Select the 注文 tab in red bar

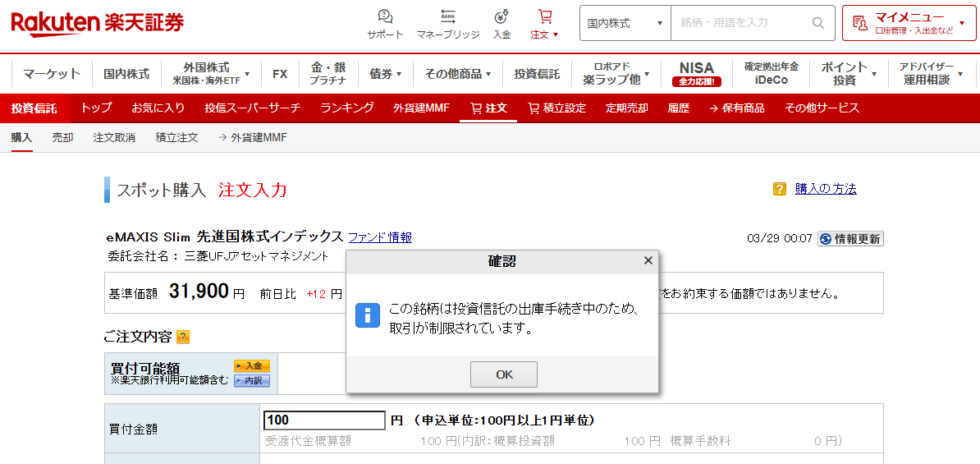tap(488, 108)
